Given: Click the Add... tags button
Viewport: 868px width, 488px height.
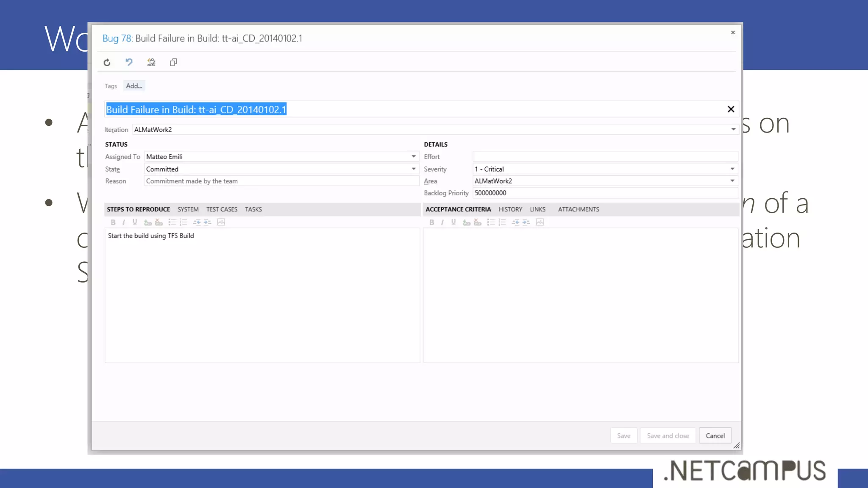Looking at the screenshot, I should pos(134,86).
